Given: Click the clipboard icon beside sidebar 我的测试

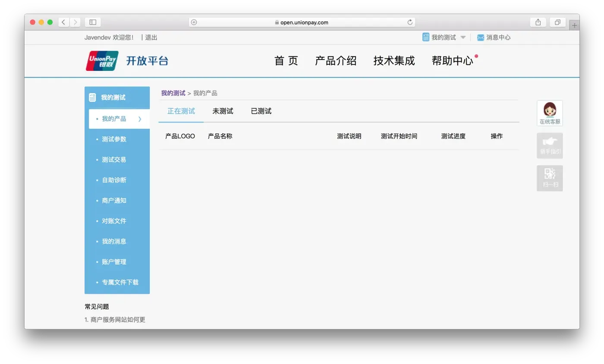Looking at the screenshot, I should pos(92,97).
